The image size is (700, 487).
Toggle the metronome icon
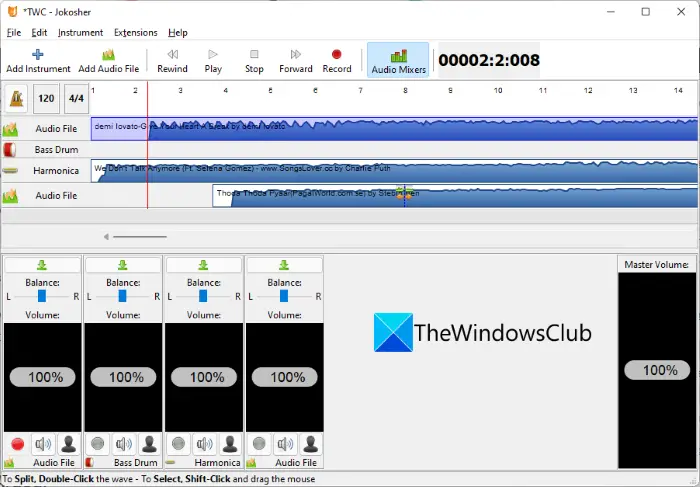[x=17, y=98]
